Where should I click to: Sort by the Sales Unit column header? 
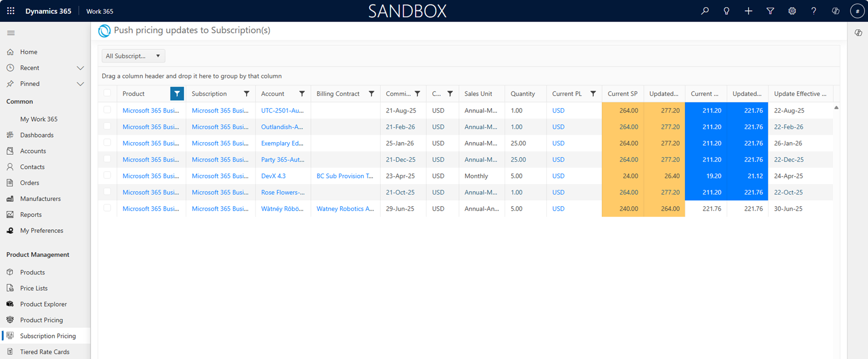(478, 94)
